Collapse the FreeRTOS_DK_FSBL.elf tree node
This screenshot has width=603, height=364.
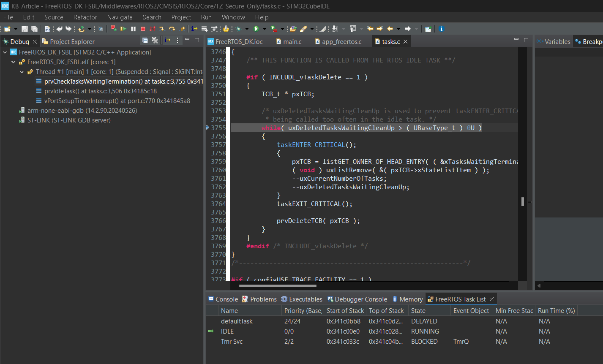pos(14,62)
